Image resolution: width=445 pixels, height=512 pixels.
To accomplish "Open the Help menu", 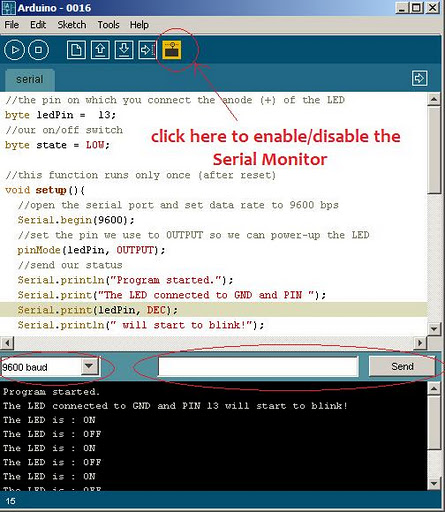I will tap(139, 25).
